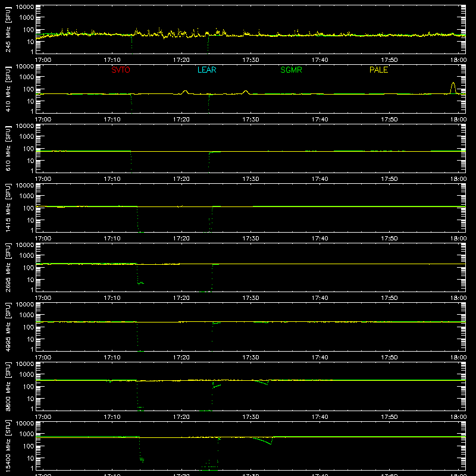The height and width of the screenshot is (476, 476).
Task: Click the red SVTO station label
Action: coord(121,70)
